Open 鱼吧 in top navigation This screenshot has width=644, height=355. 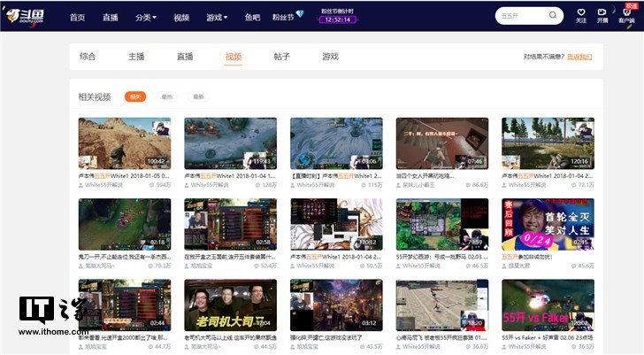252,17
